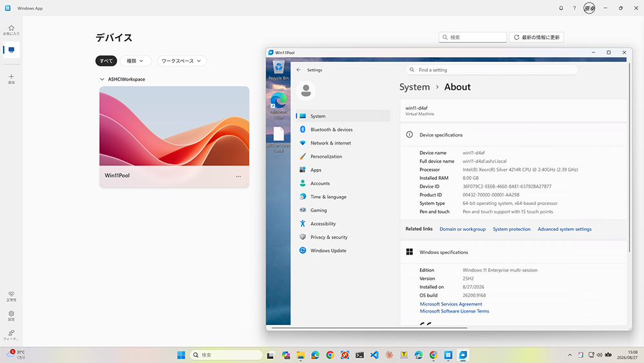Open the Windows App taskbar icon

click(448, 355)
